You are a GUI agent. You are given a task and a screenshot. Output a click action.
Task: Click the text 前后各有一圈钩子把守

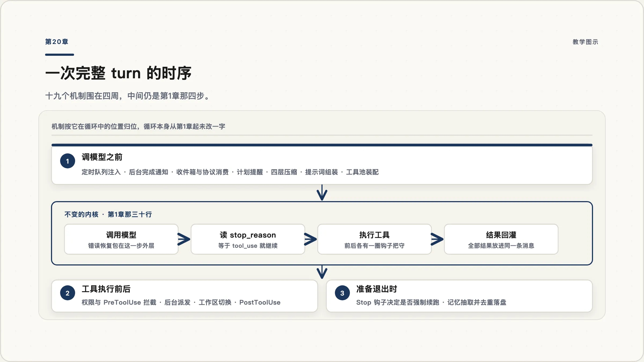(x=375, y=246)
